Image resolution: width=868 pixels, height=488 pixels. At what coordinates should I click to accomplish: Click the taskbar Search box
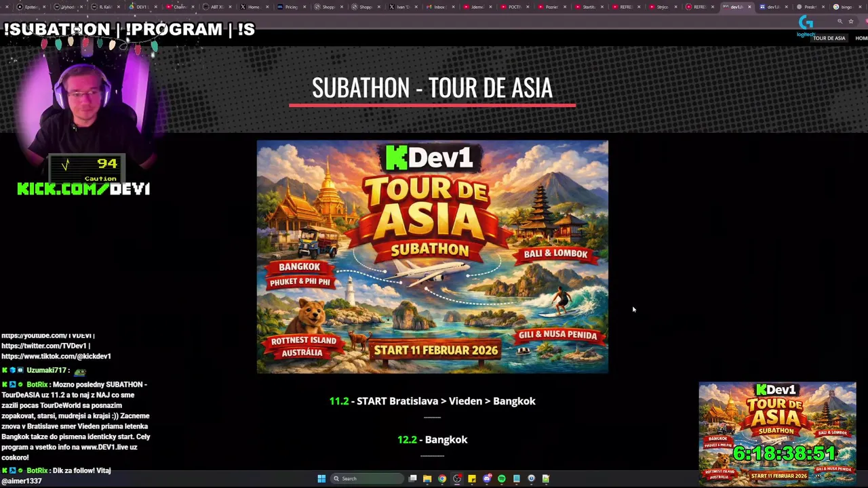[367, 479]
